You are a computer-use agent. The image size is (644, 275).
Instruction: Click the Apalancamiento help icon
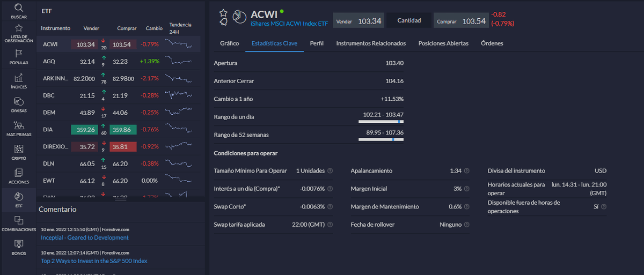pyautogui.click(x=466, y=171)
